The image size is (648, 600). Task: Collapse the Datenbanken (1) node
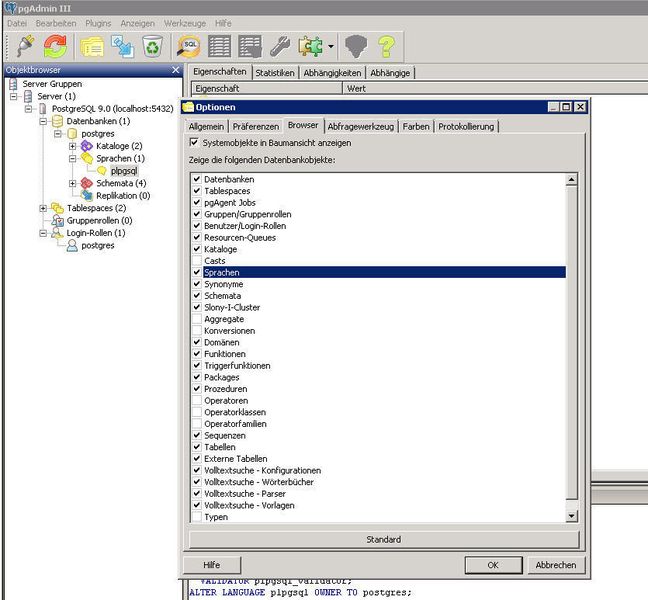coord(43,121)
